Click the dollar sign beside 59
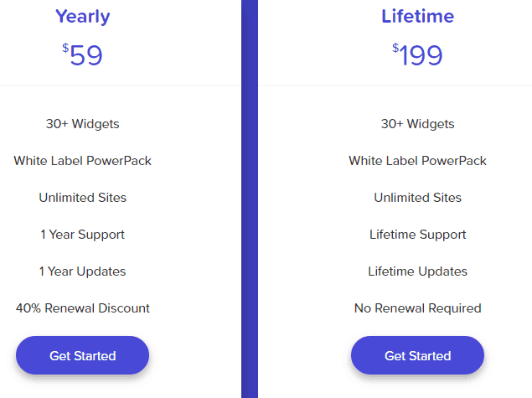This screenshot has width=532, height=398. (65, 48)
